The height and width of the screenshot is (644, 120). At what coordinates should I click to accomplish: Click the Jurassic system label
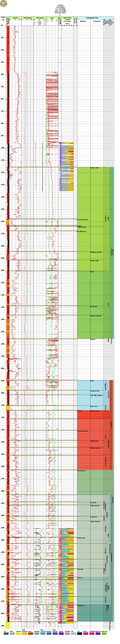click(x=112, y=341)
